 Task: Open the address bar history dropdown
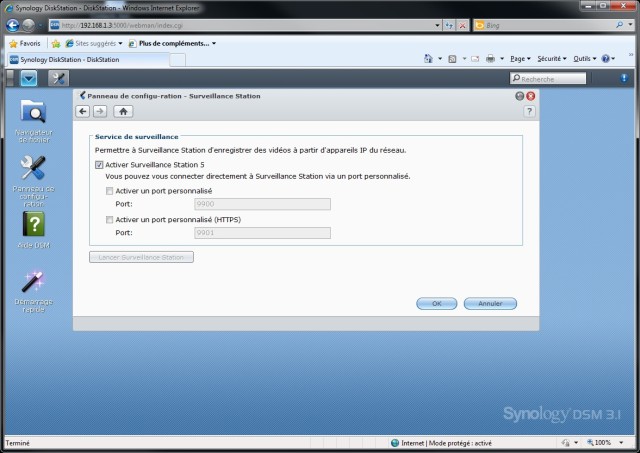click(x=437, y=25)
